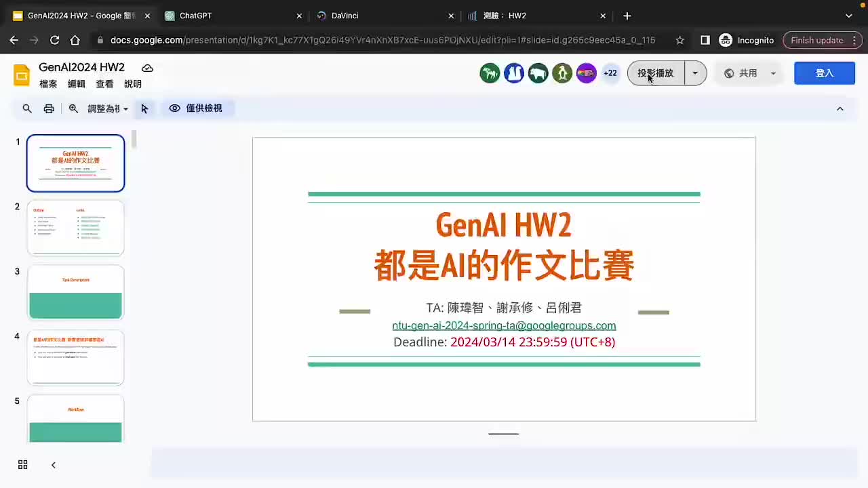This screenshot has width=868, height=488.
Task: Open the zoom level dropdown
Action: tap(108, 108)
